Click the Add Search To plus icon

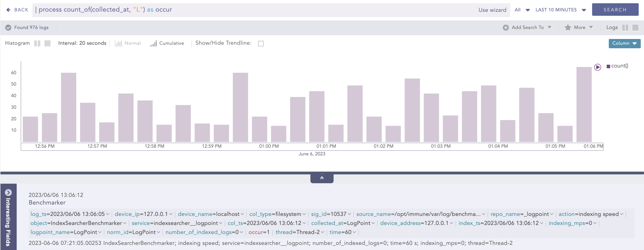click(505, 28)
